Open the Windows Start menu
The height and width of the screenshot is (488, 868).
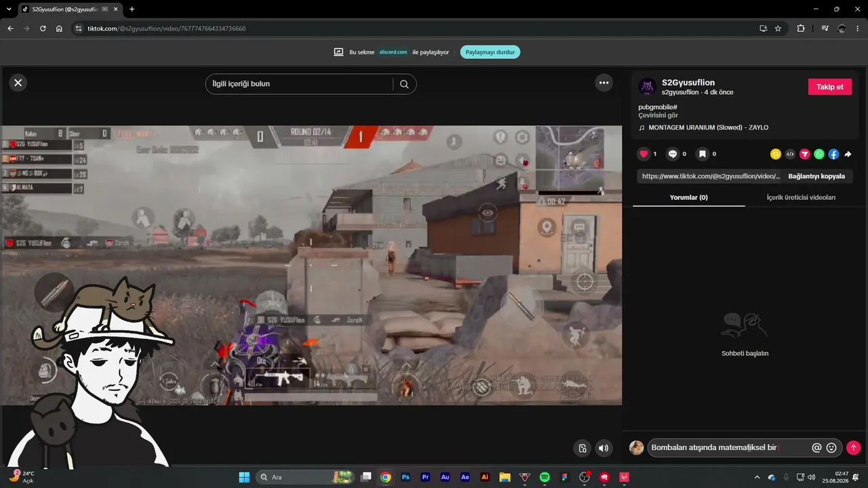pyautogui.click(x=244, y=477)
